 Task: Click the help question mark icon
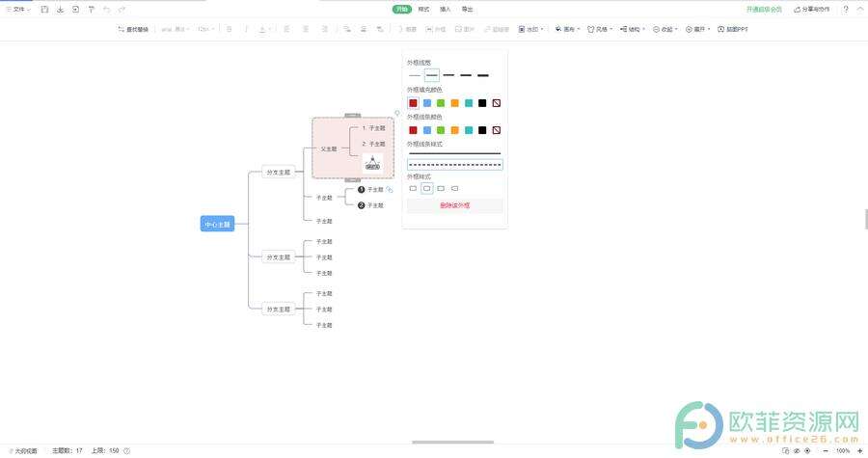(846, 9)
